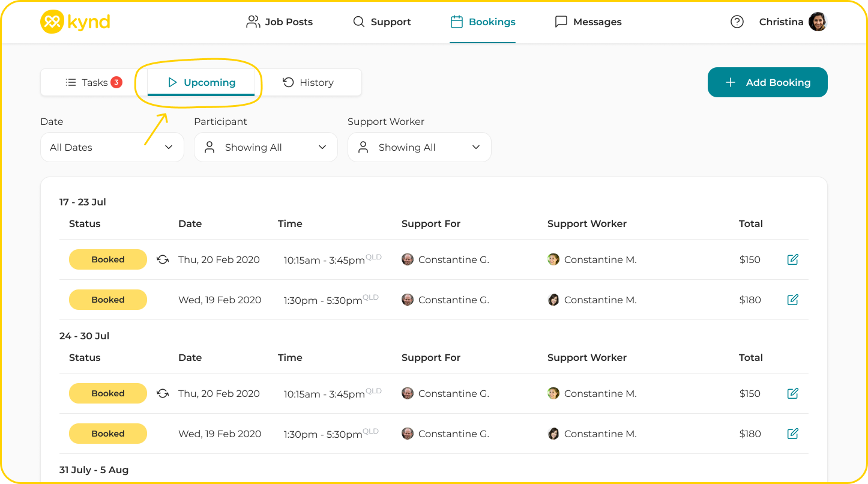Click the Add Booking button
This screenshot has width=868, height=484.
point(767,82)
